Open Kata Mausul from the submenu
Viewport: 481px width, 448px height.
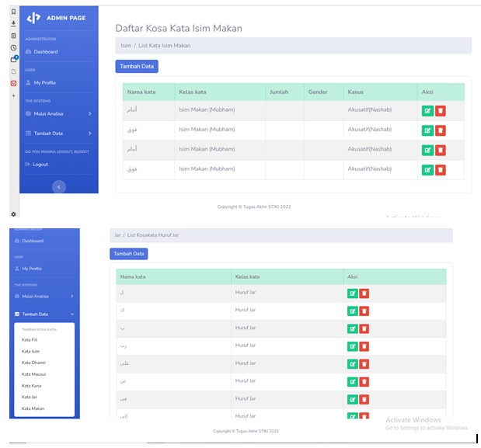[33, 374]
